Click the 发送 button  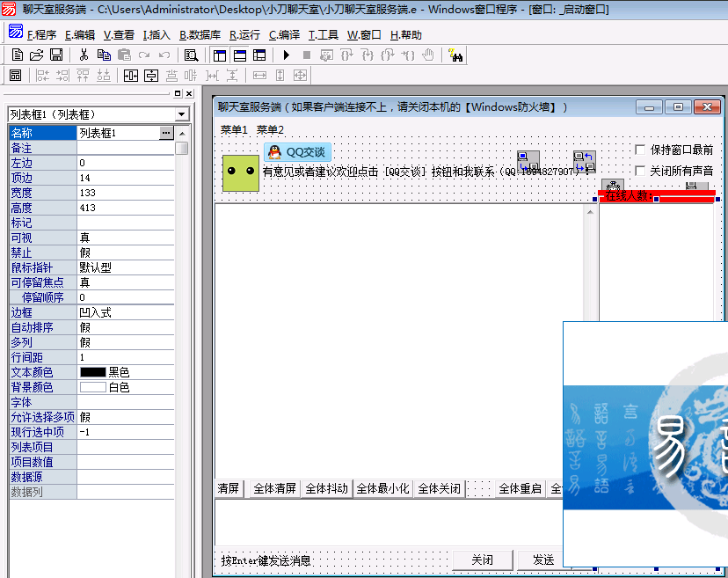(x=543, y=560)
